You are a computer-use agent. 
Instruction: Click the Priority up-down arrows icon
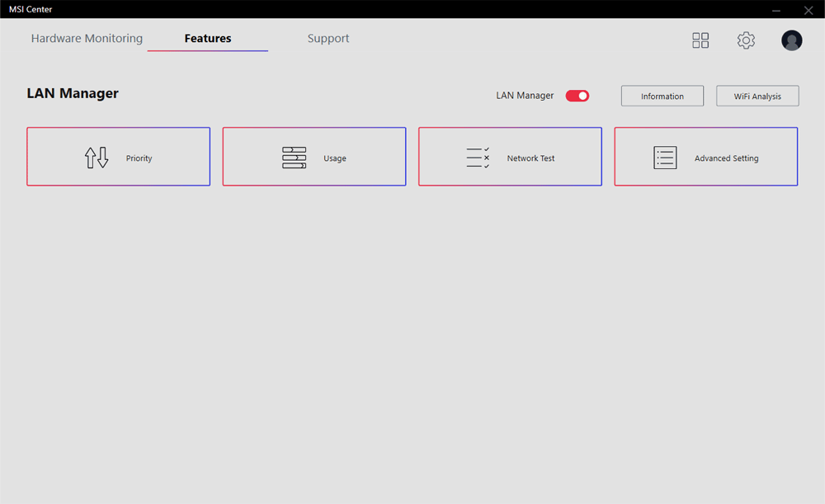click(x=97, y=158)
